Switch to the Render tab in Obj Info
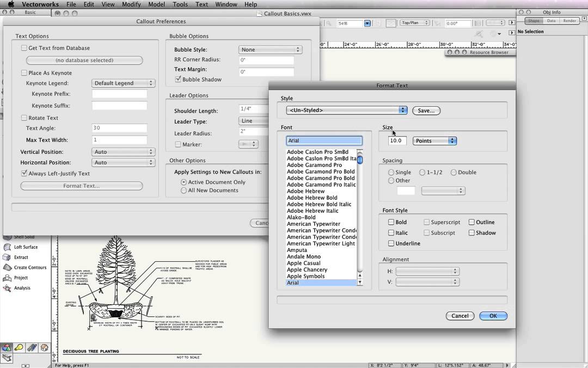Viewport: 588px width, 368px height. click(x=569, y=21)
